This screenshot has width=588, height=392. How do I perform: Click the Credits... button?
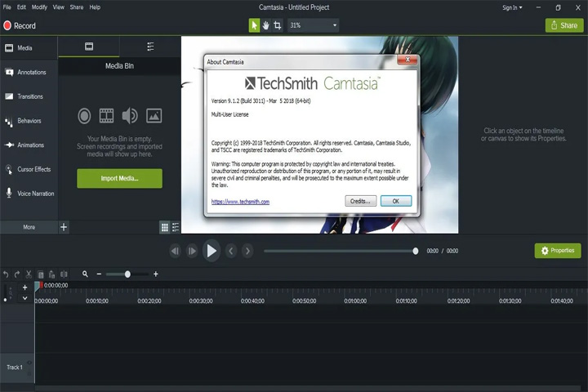(x=360, y=201)
